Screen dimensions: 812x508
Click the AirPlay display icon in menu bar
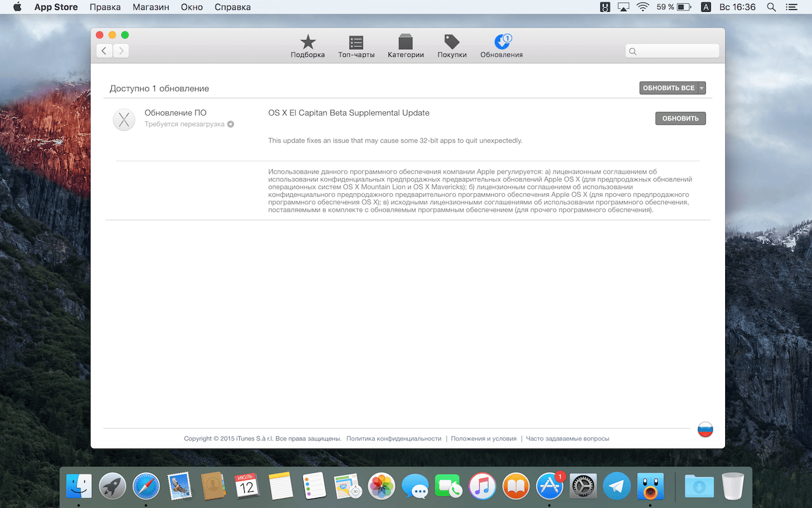tap(623, 7)
